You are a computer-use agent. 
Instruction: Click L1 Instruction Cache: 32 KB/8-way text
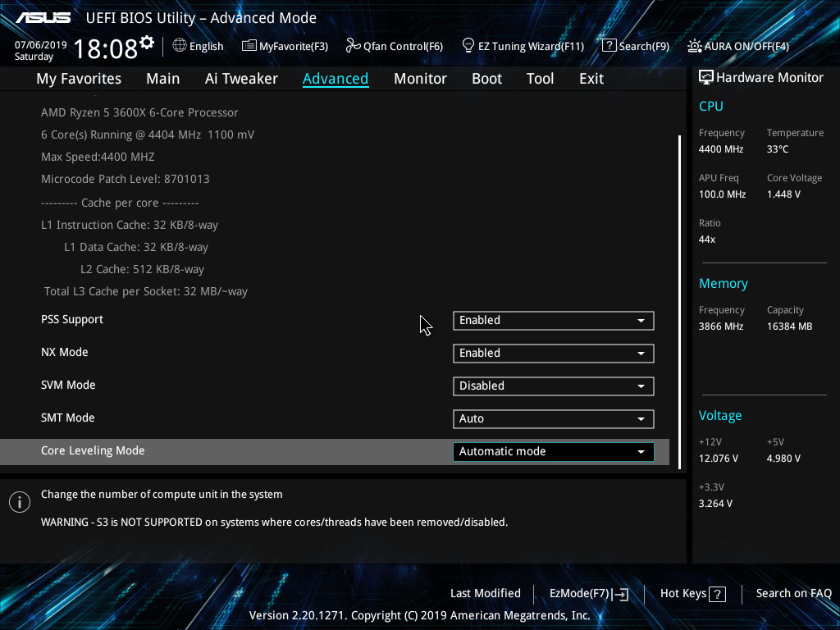click(x=129, y=225)
